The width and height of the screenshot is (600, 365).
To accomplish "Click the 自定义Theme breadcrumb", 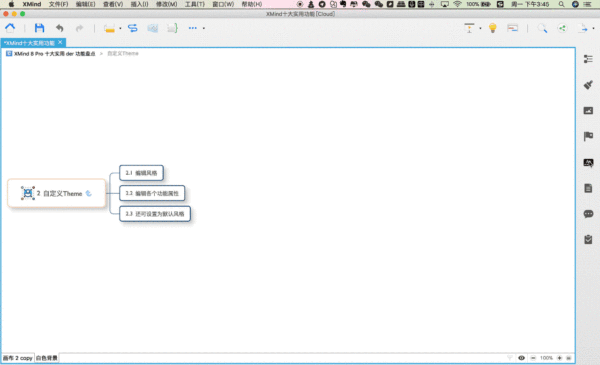I will click(122, 54).
